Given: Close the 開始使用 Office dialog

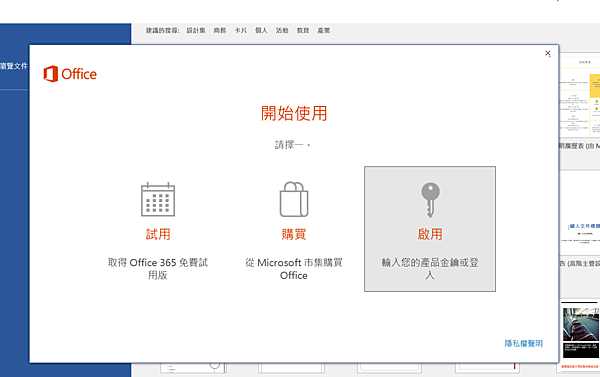Looking at the screenshot, I should (x=548, y=53).
